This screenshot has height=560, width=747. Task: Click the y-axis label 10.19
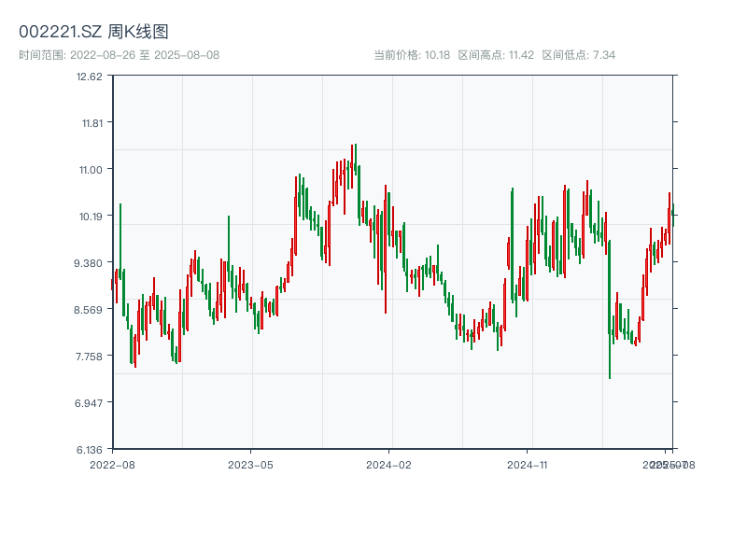(x=91, y=217)
